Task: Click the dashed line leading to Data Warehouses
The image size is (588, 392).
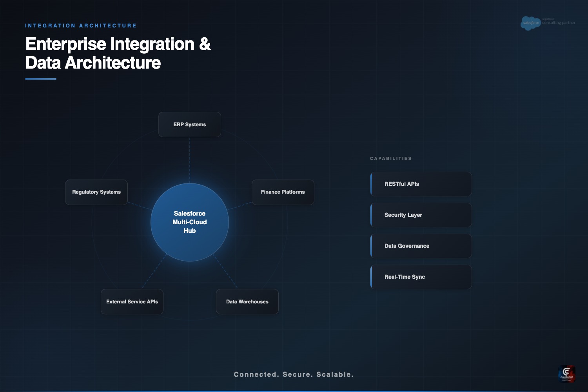Action: point(225,271)
